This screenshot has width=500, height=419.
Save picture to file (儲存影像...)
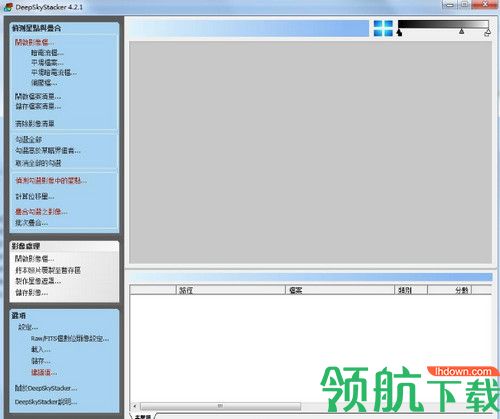click(x=31, y=293)
